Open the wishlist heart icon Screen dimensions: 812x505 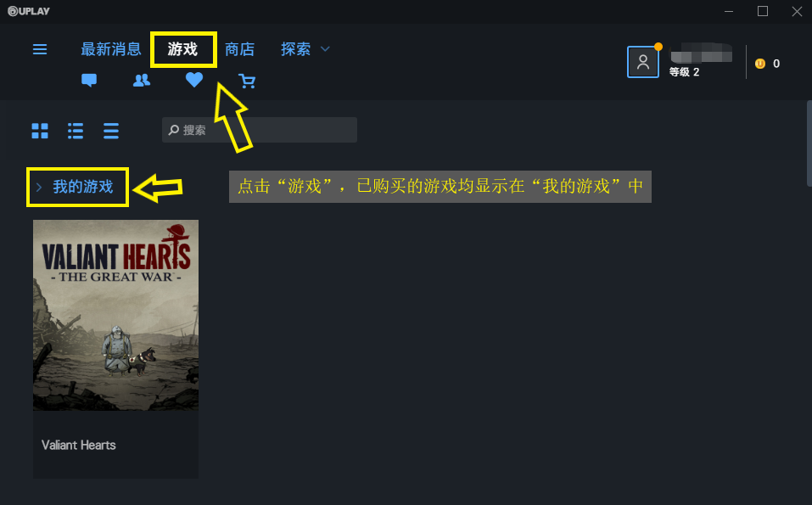[x=194, y=80]
